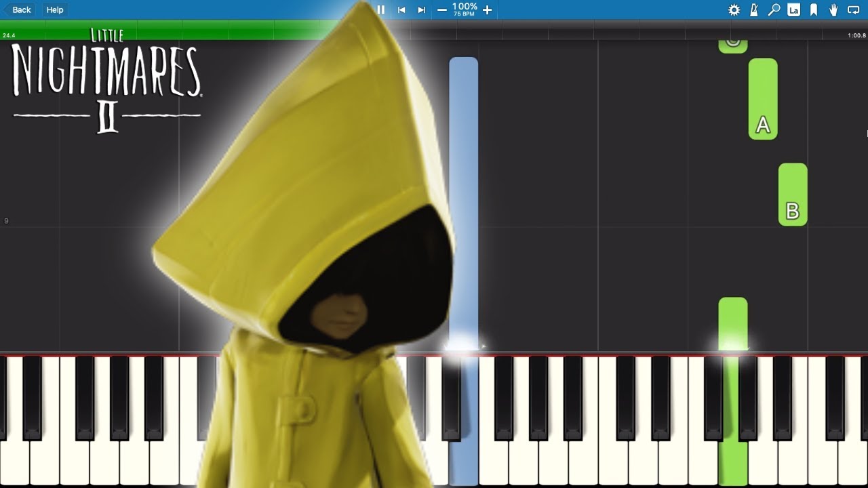Decrease playback speed with minus button
Viewport: 868px width, 488px height.
click(442, 9)
